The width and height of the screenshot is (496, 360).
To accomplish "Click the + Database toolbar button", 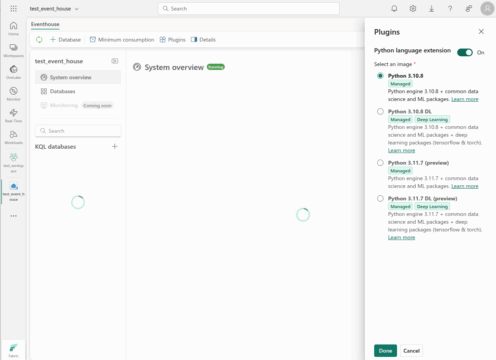I will tap(65, 40).
